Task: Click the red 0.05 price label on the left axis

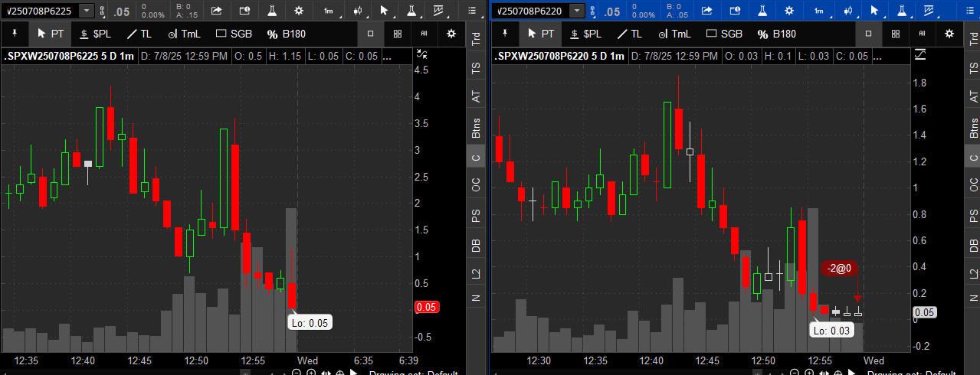Action: tap(425, 307)
